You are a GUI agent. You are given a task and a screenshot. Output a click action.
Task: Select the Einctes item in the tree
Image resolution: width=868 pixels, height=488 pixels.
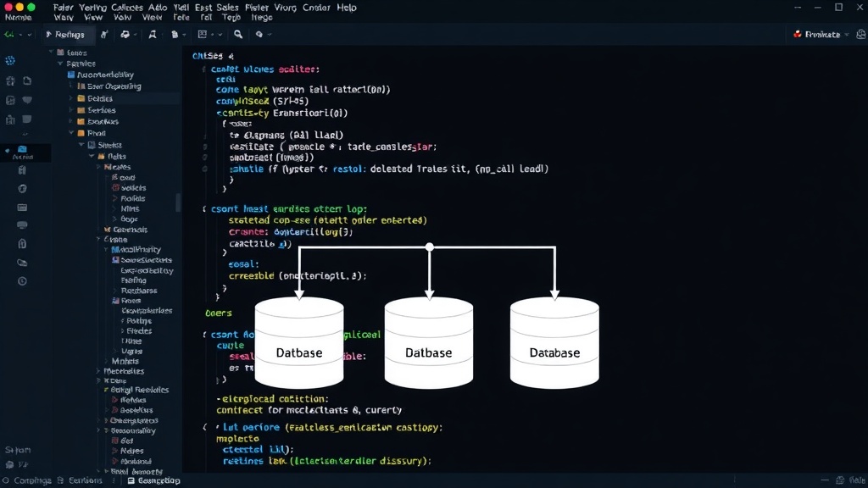pyautogui.click(x=139, y=331)
